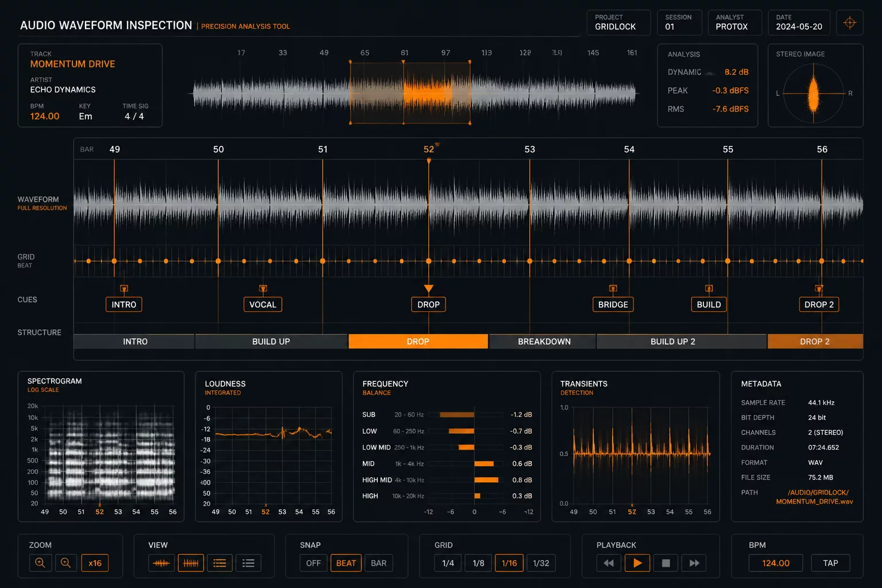Image resolution: width=882 pixels, height=588 pixels.
Task: Choose the 1/8 grid resolution
Action: [478, 563]
